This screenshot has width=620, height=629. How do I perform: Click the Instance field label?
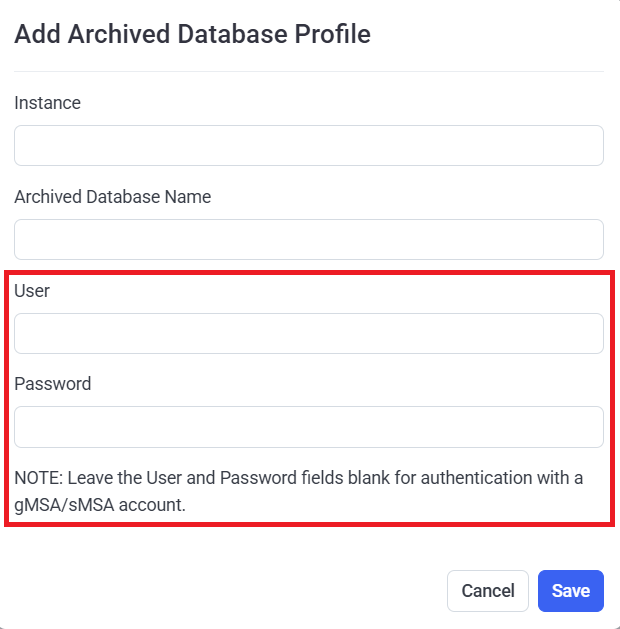pos(47,103)
